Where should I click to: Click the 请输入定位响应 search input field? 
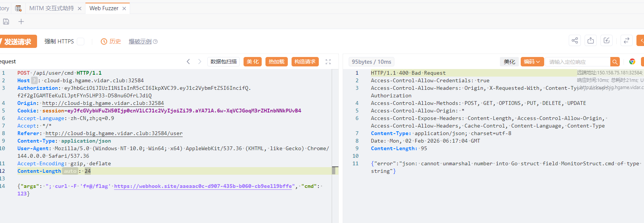(577, 62)
